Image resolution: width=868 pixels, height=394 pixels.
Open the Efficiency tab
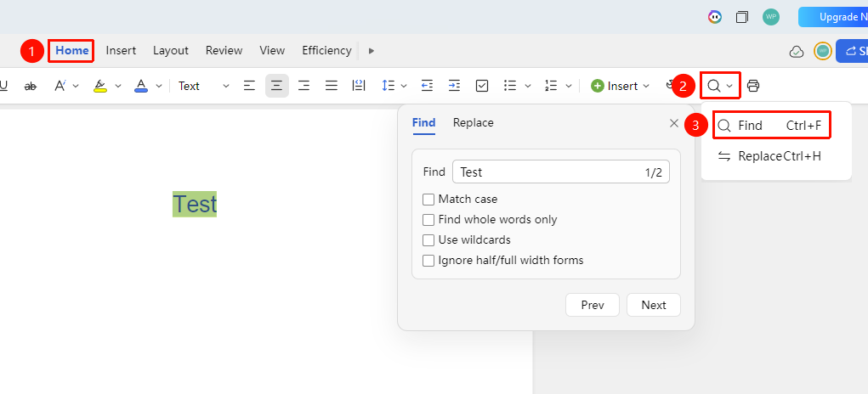click(x=326, y=50)
